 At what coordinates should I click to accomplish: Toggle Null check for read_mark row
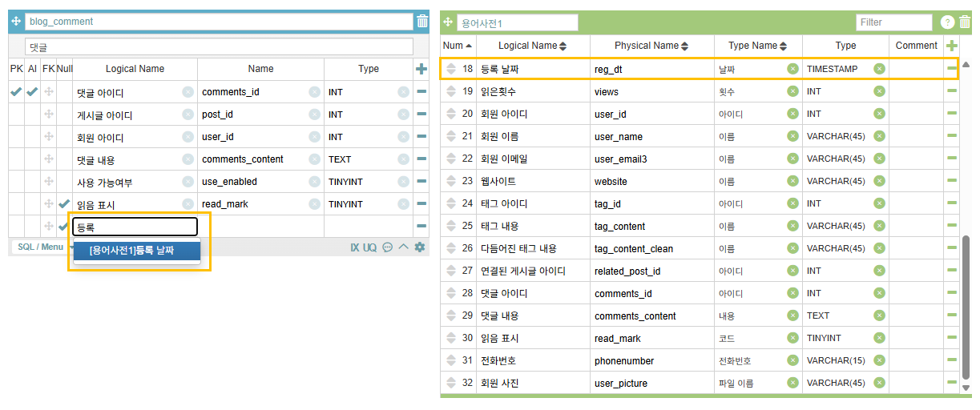[64, 204]
